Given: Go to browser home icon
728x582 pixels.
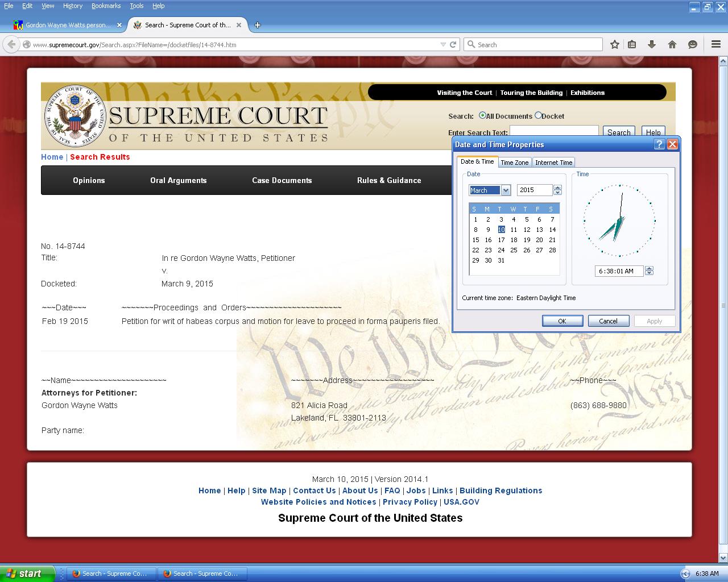Looking at the screenshot, I should [672, 44].
